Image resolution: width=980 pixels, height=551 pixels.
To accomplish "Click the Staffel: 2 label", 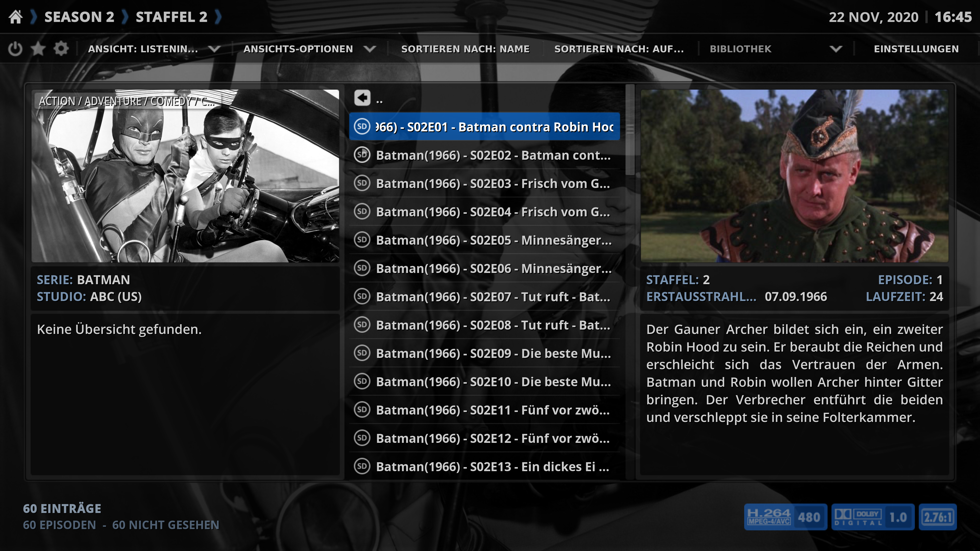I will click(x=678, y=280).
